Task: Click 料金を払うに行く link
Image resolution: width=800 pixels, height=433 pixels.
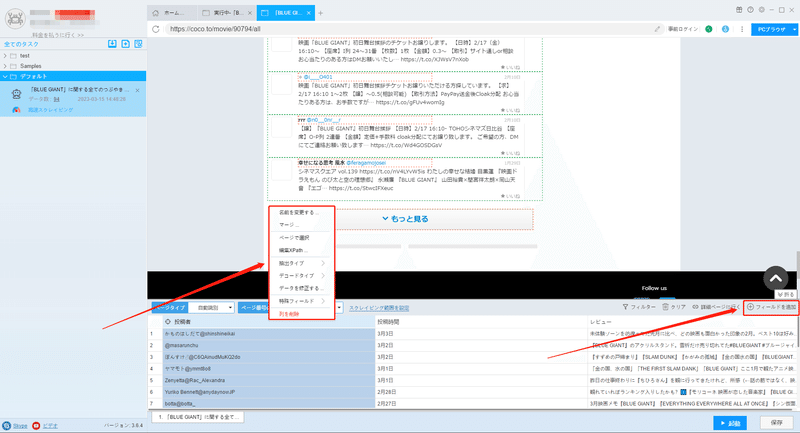Action: pyautogui.click(x=58, y=35)
